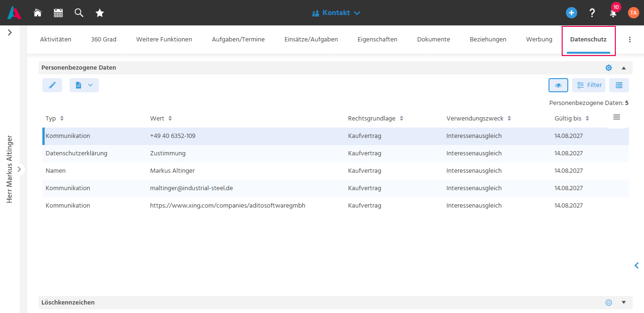Select the Namen row
Viewport: 644px width, 313px height.
coord(335,171)
